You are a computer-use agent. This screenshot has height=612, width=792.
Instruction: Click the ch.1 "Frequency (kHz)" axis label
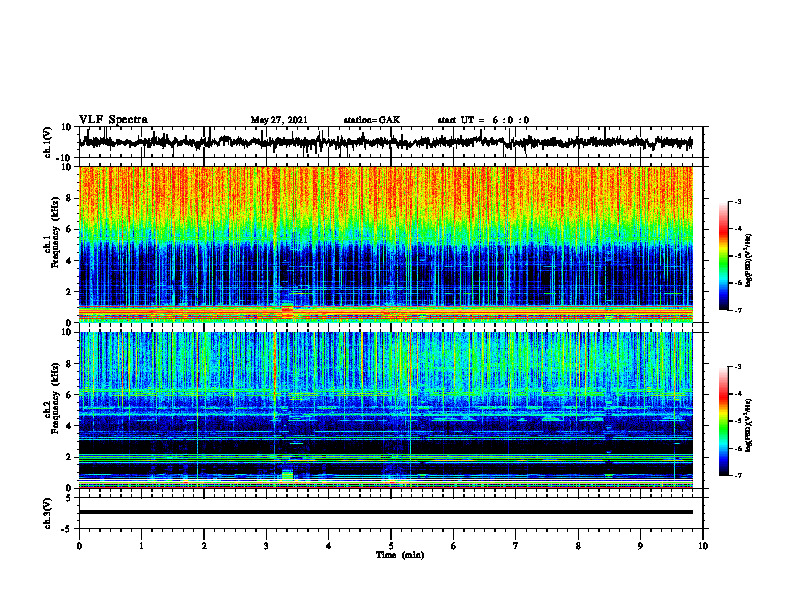(55, 233)
